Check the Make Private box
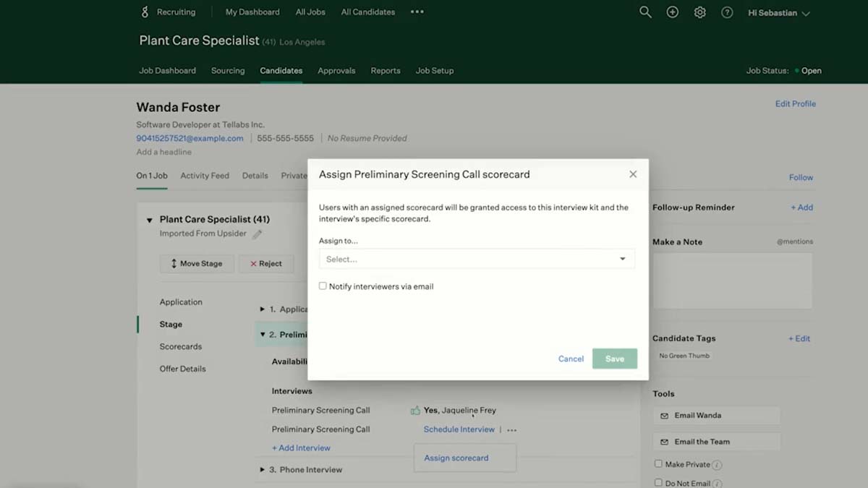Viewport: 868px width, 488px height. point(658,464)
